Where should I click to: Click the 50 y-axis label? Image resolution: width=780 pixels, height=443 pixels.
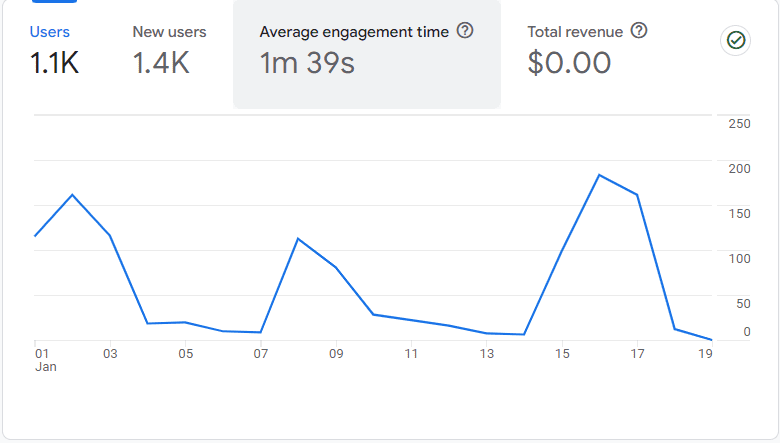click(743, 304)
